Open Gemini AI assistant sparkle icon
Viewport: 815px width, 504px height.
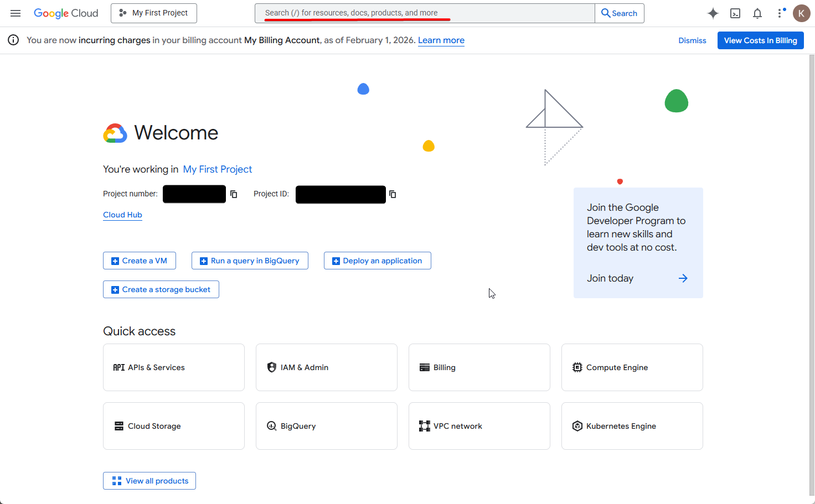point(713,13)
